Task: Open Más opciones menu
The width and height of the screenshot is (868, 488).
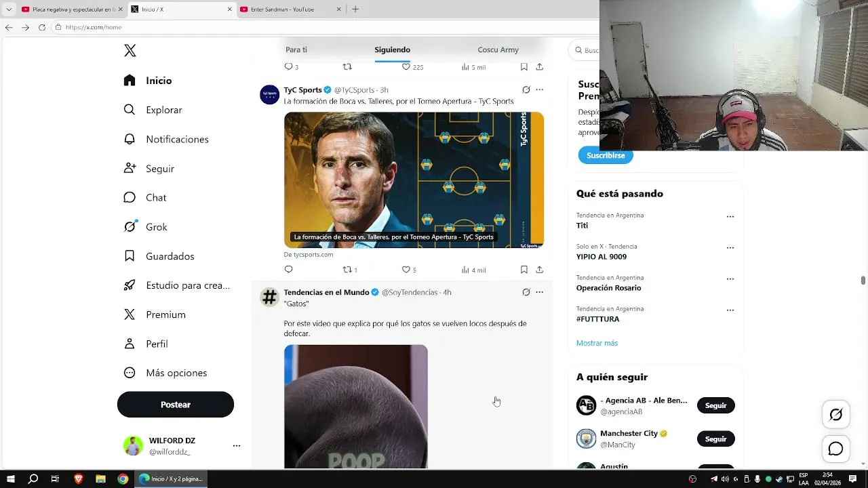Action: (x=165, y=373)
